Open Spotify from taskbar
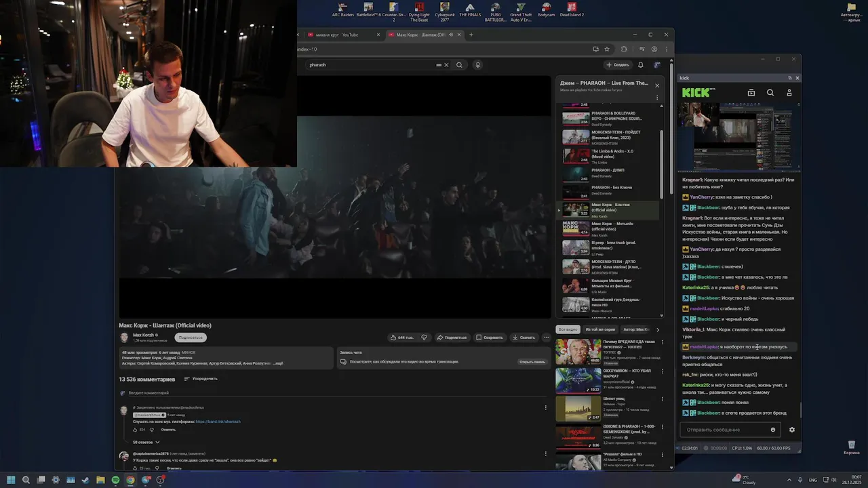The width and height of the screenshot is (868, 488). [115, 480]
